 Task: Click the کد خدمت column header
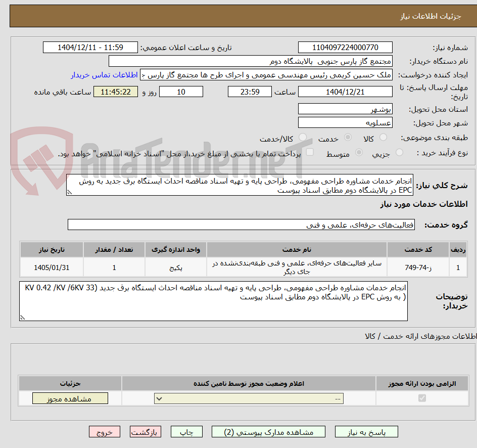point(418,250)
